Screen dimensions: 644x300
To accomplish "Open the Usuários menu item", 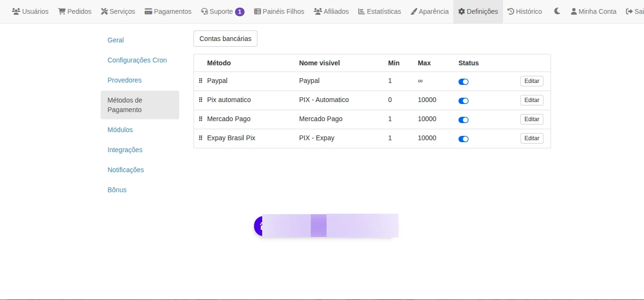I will click(x=30, y=11).
